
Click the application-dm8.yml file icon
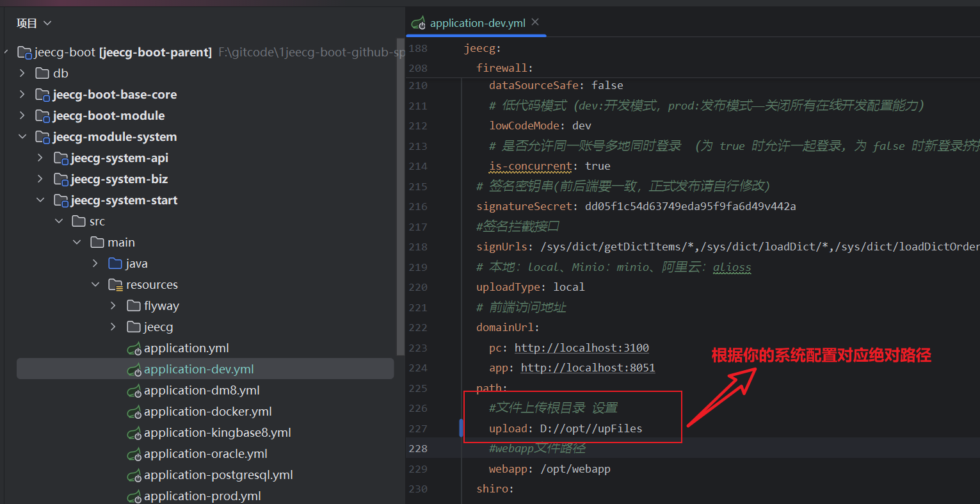pos(134,391)
